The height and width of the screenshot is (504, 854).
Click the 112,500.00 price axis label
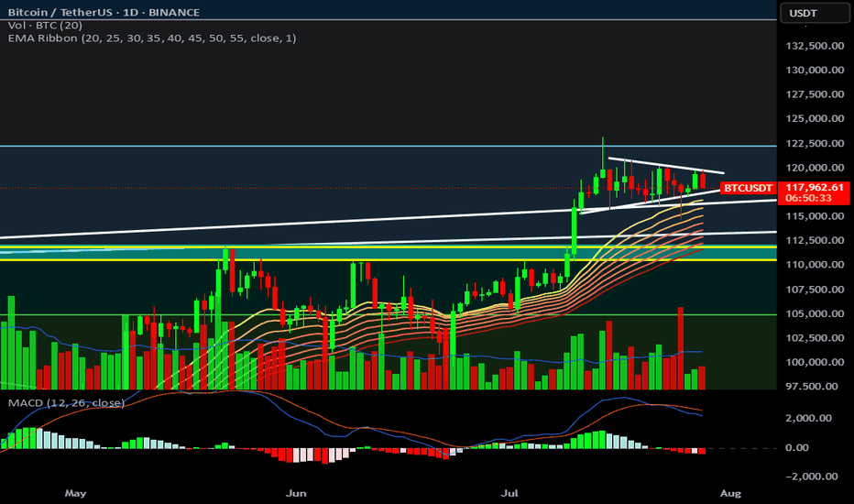[815, 240]
